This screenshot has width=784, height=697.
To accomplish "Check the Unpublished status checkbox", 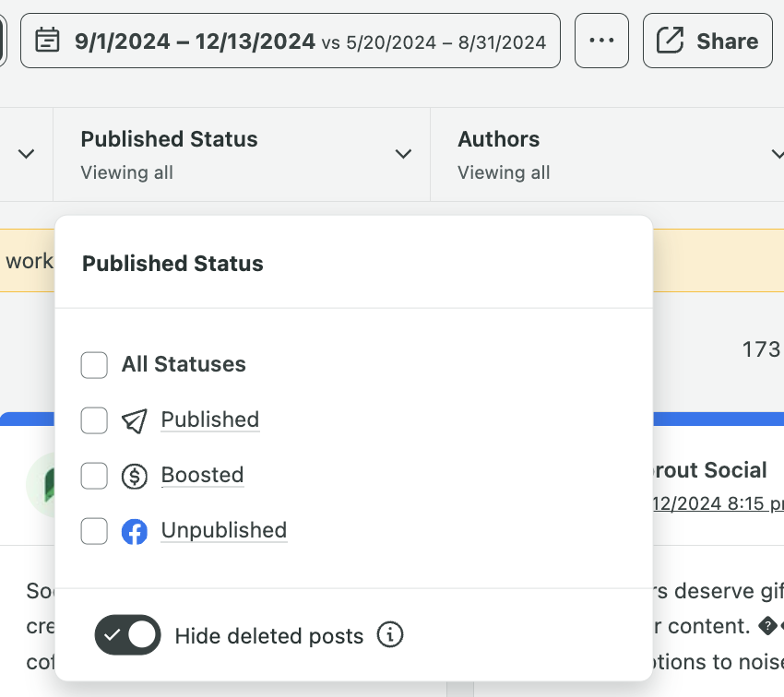I will [94, 531].
